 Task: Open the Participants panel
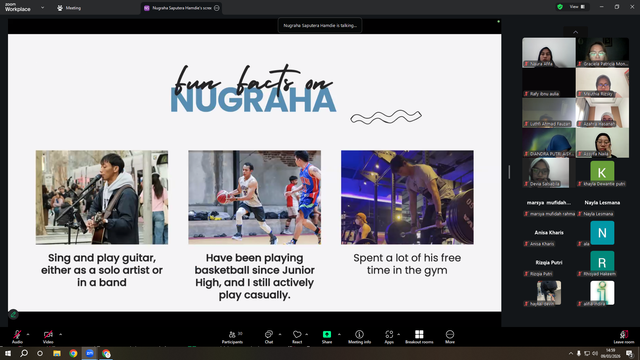tap(232, 336)
